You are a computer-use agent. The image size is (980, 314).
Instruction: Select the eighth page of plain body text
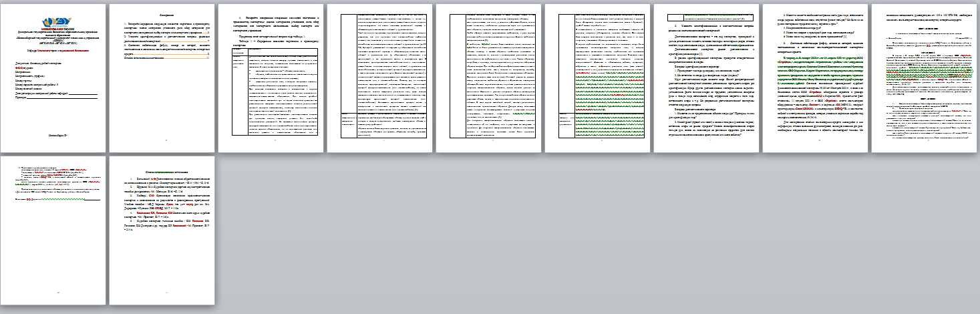(x=816, y=79)
